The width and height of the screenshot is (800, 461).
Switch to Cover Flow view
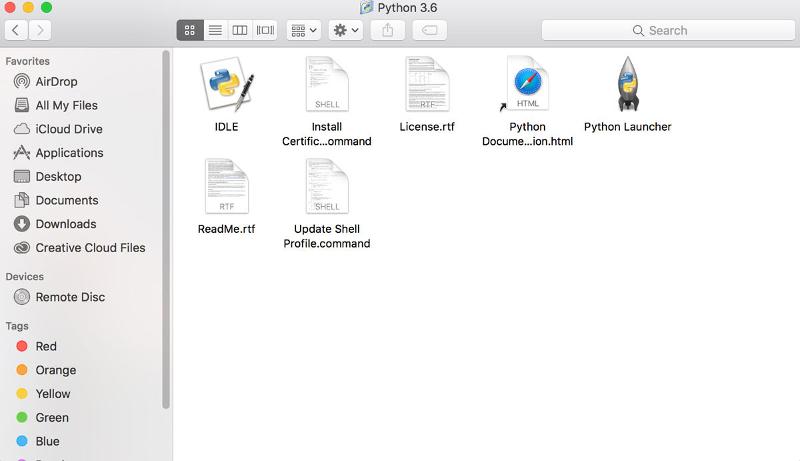coord(265,30)
